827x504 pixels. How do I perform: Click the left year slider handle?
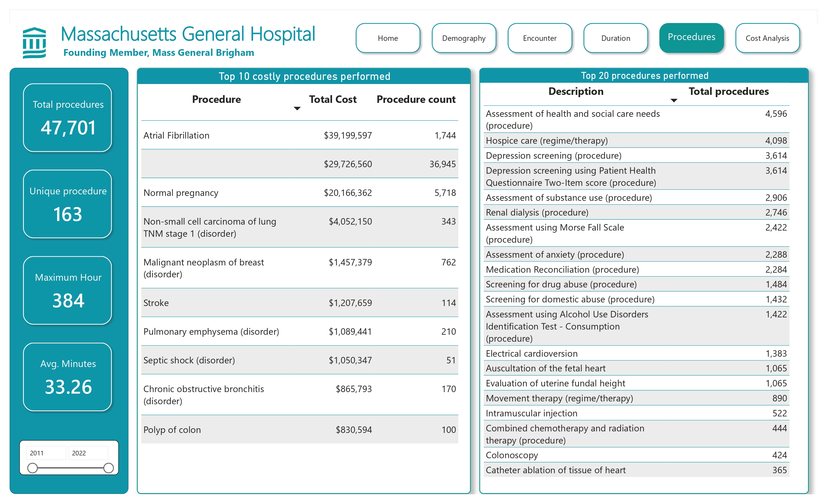tap(33, 468)
